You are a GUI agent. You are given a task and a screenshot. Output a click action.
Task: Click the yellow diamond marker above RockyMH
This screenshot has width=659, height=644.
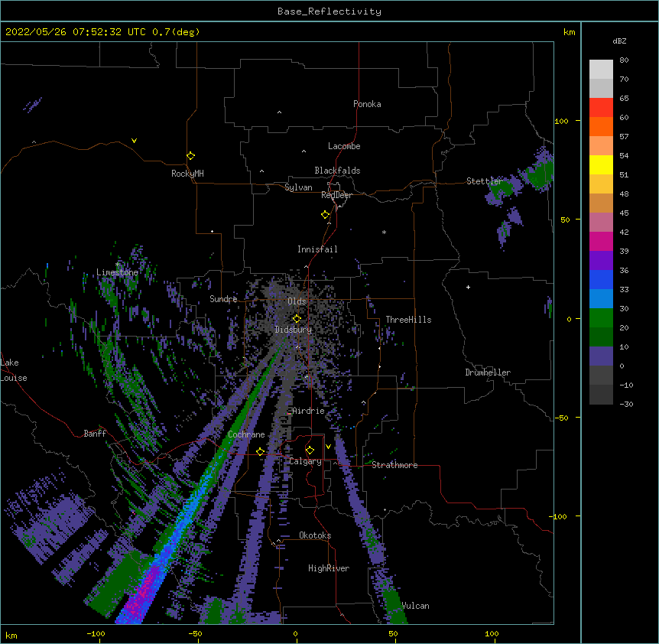coord(190,155)
